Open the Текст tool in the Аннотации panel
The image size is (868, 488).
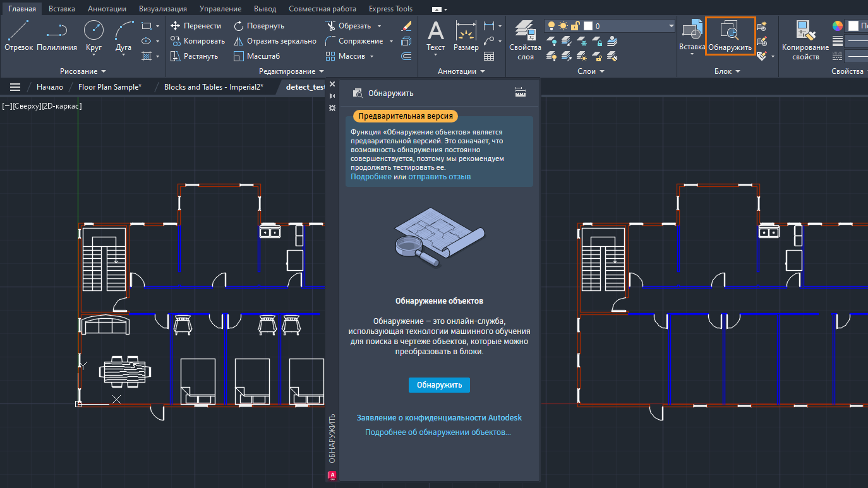coord(435,37)
